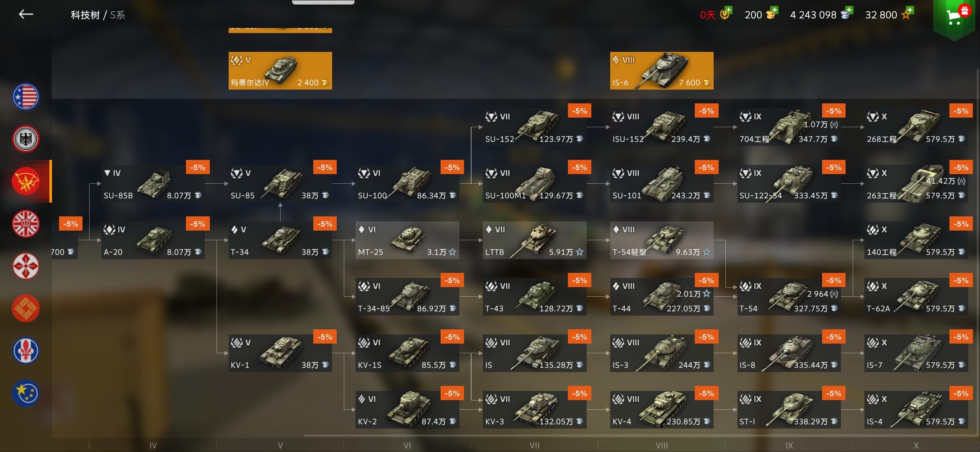The image size is (980, 452).
Task: Select the UK nation flag icon
Action: [x=26, y=223]
